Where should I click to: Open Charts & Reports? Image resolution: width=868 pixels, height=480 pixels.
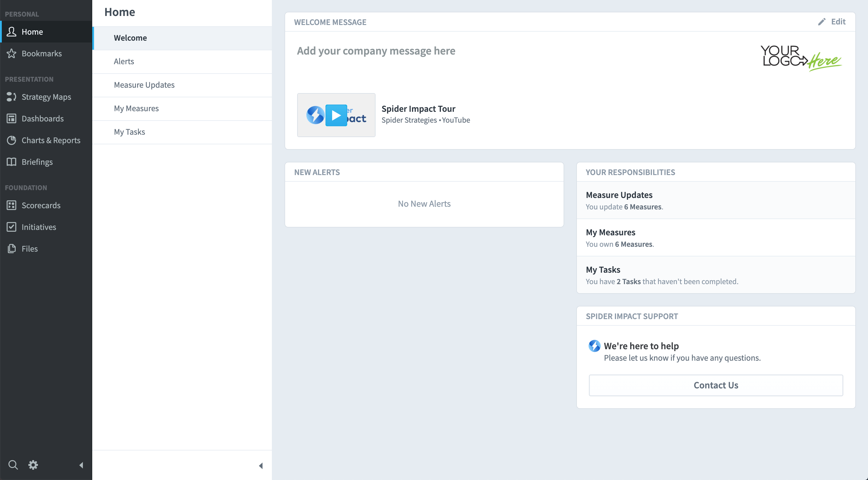click(46, 140)
